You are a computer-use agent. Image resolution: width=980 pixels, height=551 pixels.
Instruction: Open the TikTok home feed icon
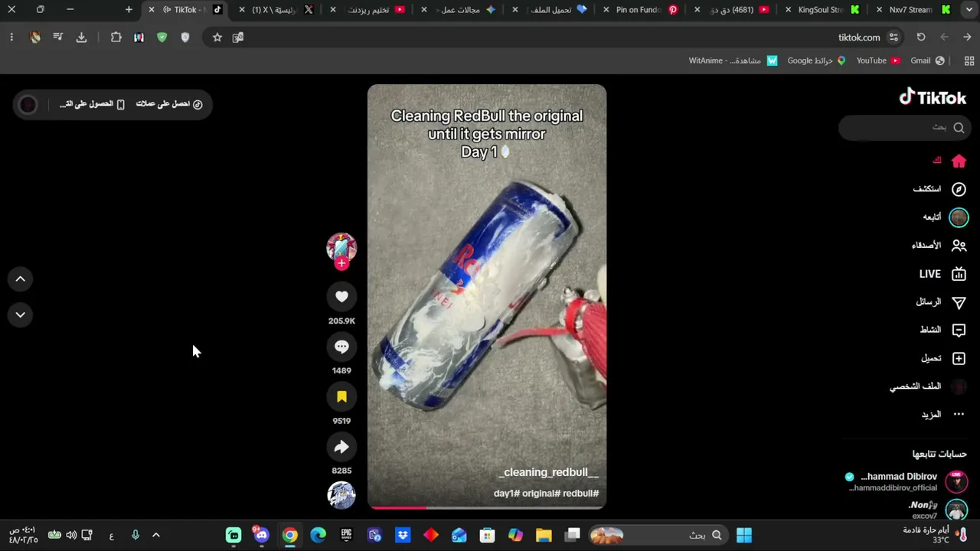tap(959, 161)
